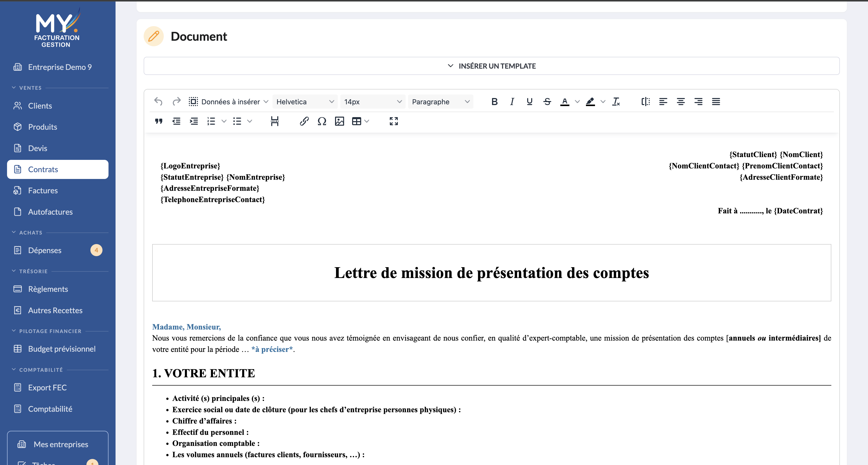The width and height of the screenshot is (868, 465).
Task: Open Factures in the sidebar
Action: tap(58, 191)
